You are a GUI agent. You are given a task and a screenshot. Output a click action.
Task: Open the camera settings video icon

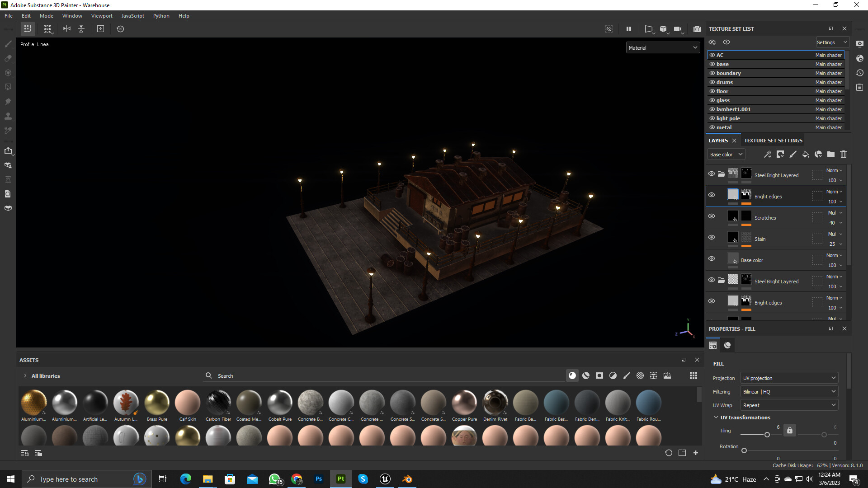pos(678,29)
